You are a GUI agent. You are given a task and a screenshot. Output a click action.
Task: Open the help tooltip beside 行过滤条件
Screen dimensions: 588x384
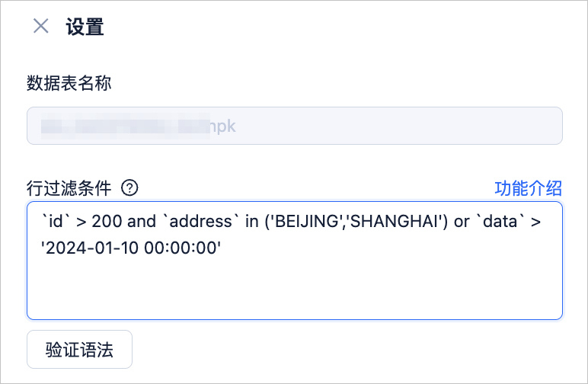click(x=129, y=187)
